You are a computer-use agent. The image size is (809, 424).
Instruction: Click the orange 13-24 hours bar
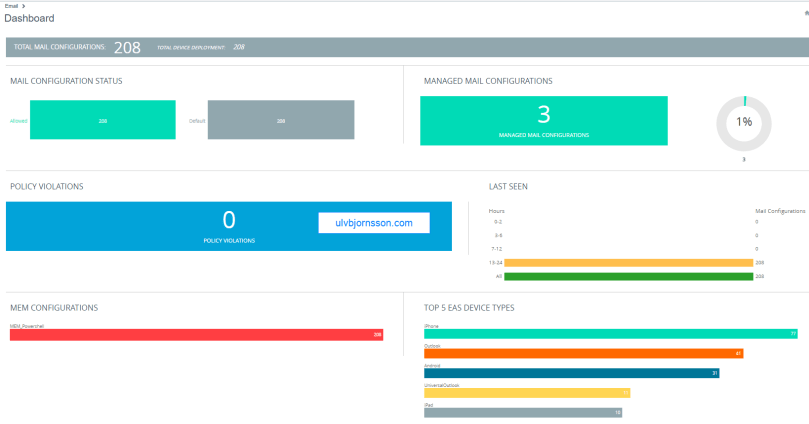[x=628, y=263]
